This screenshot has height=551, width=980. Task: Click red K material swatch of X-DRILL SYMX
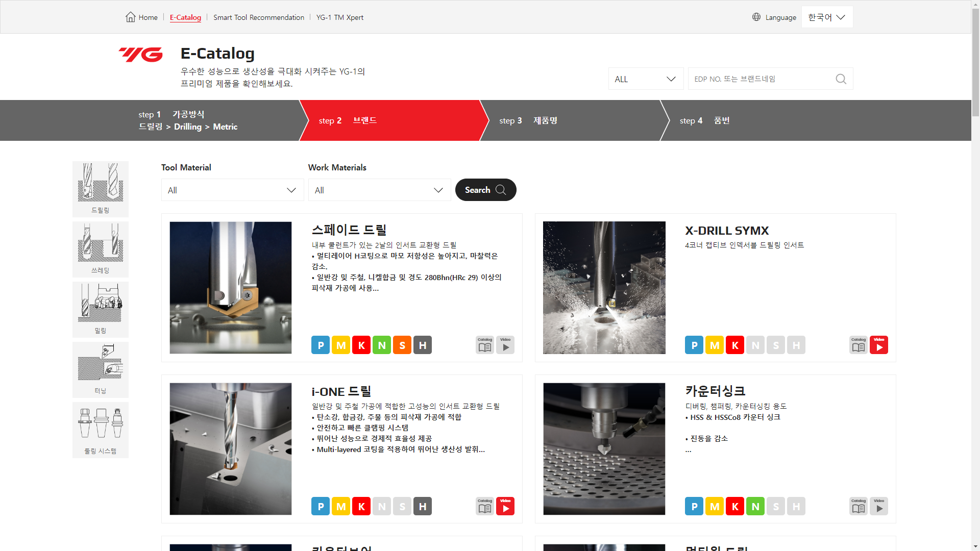735,345
